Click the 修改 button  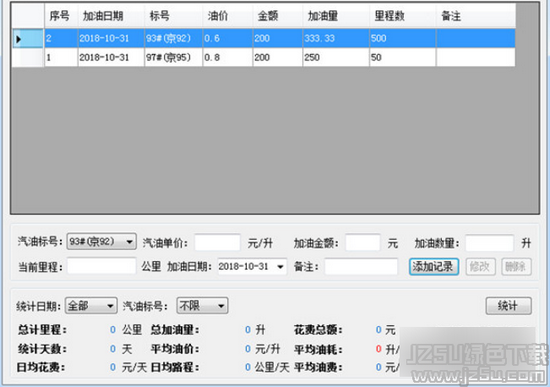coord(480,267)
